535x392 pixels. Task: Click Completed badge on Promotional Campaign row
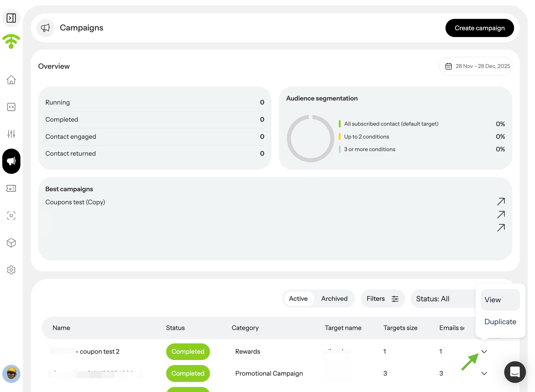(x=188, y=374)
